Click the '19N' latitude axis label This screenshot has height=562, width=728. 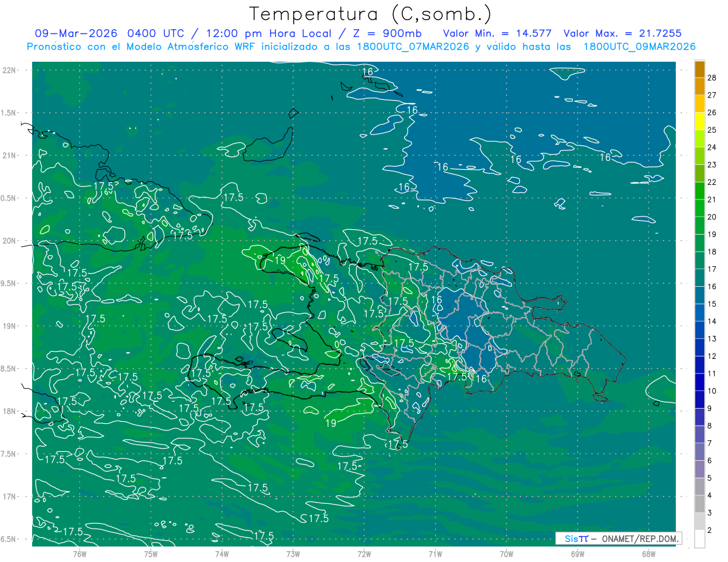pos(9,326)
